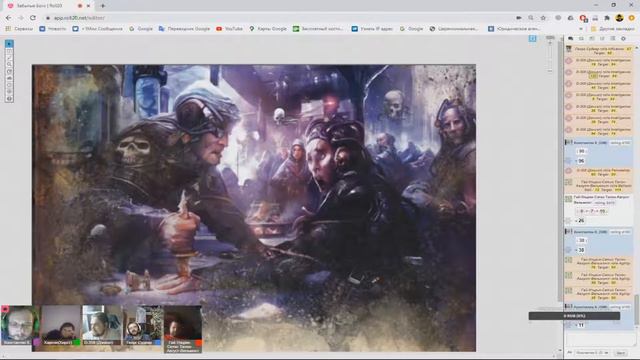This screenshot has width=640, height=360.
Task: Open the speaking-as character dropdown
Action: [592, 353]
